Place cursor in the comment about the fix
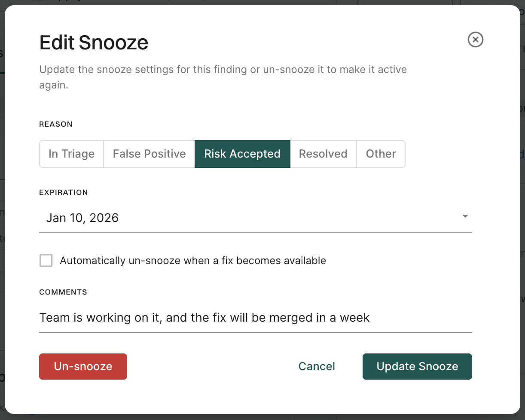Screen dimensions: 525x420 point(204,317)
